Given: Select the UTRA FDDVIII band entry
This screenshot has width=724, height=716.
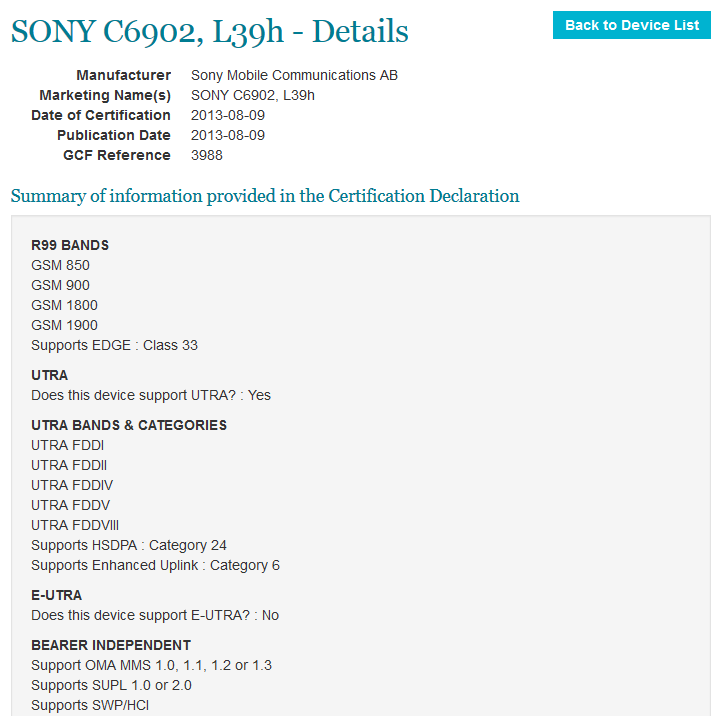Looking at the screenshot, I should (x=76, y=525).
